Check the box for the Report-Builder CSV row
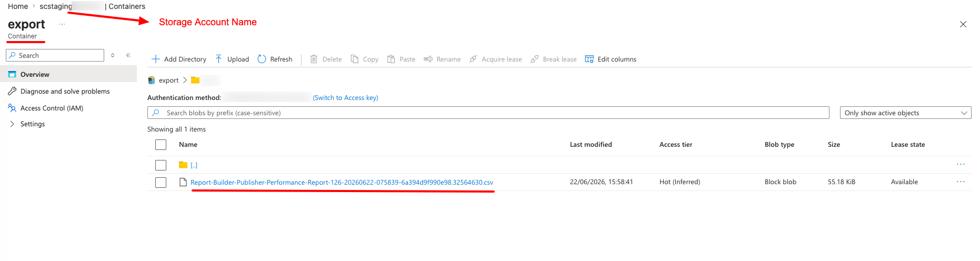 [x=161, y=183]
